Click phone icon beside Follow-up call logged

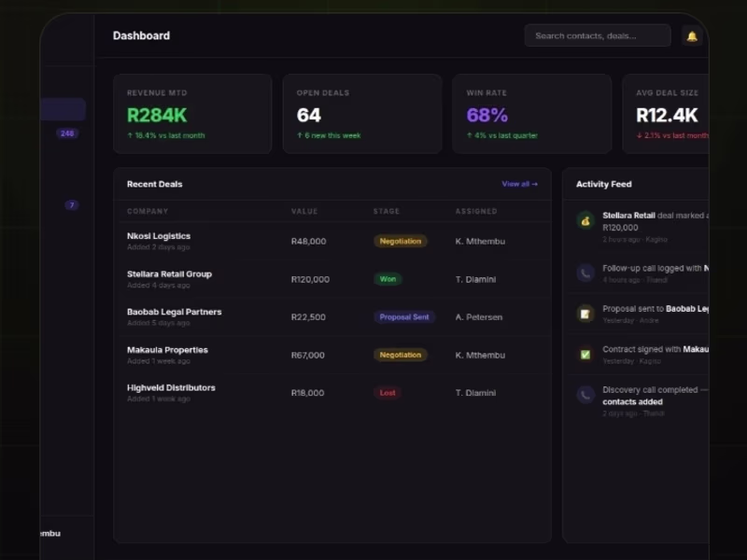pos(585,273)
